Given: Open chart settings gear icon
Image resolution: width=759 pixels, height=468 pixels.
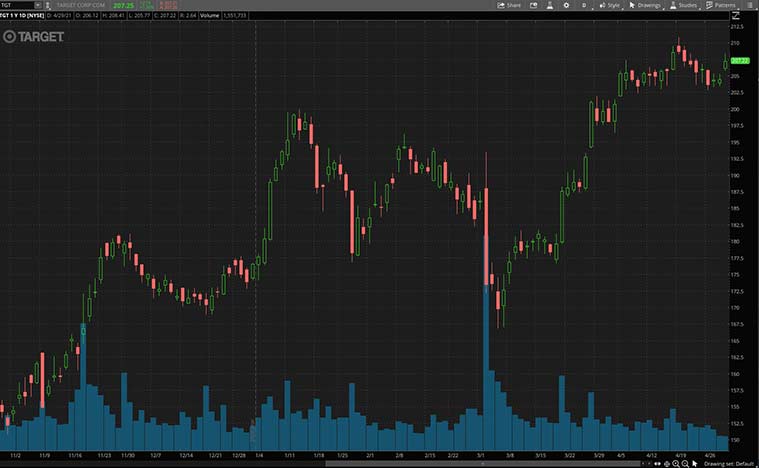Looking at the screenshot, I should [x=566, y=5].
